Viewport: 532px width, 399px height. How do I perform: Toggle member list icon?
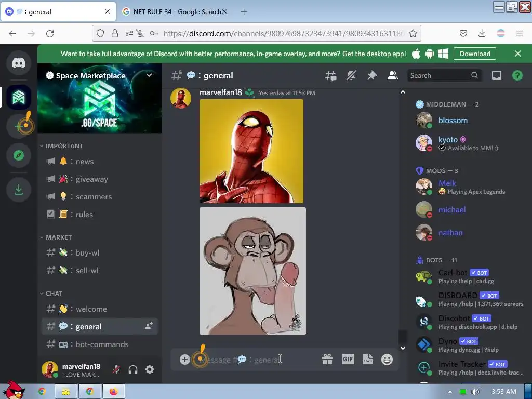(x=393, y=75)
